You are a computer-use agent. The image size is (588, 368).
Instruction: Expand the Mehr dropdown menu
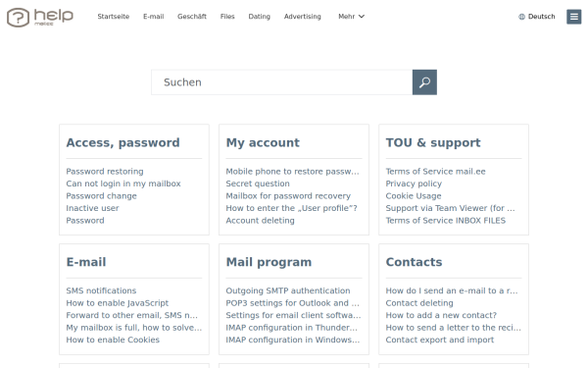click(x=351, y=17)
